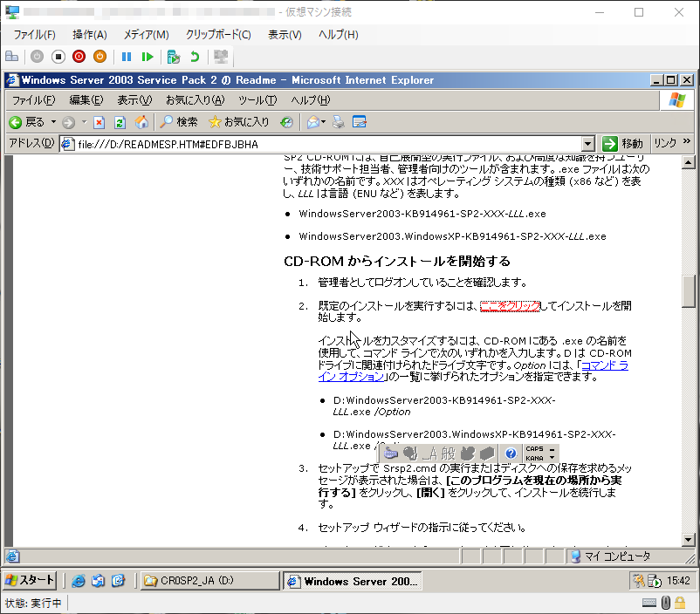This screenshot has height=614, width=700.
Task: Click the Outlook Express quick launch icon
Action: point(99,581)
